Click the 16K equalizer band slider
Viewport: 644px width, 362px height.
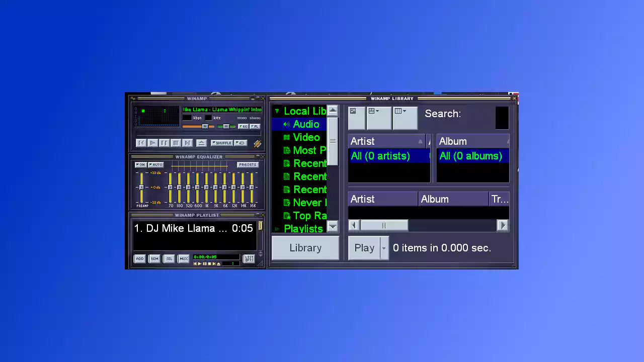pos(252,187)
